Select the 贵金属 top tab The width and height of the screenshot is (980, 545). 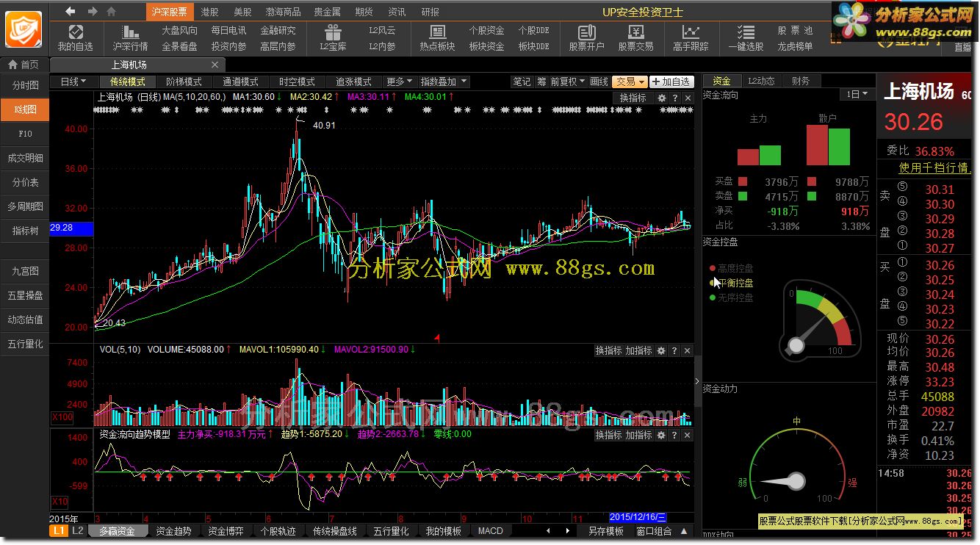point(327,12)
